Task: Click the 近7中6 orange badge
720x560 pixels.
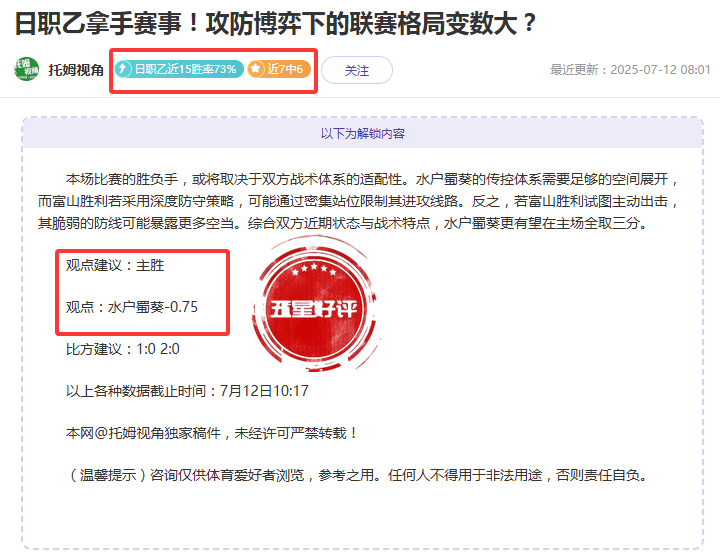Action: pyautogui.click(x=279, y=69)
